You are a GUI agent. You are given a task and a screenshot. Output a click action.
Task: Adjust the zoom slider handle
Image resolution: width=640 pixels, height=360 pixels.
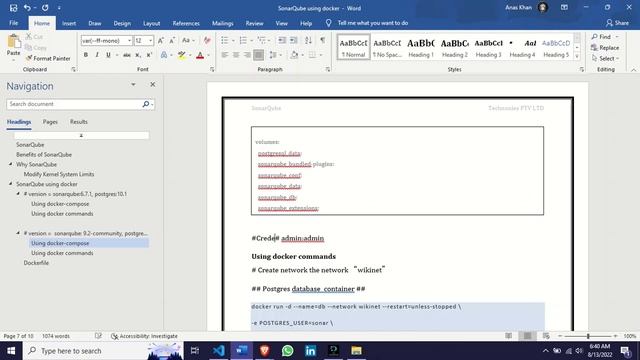588,336
